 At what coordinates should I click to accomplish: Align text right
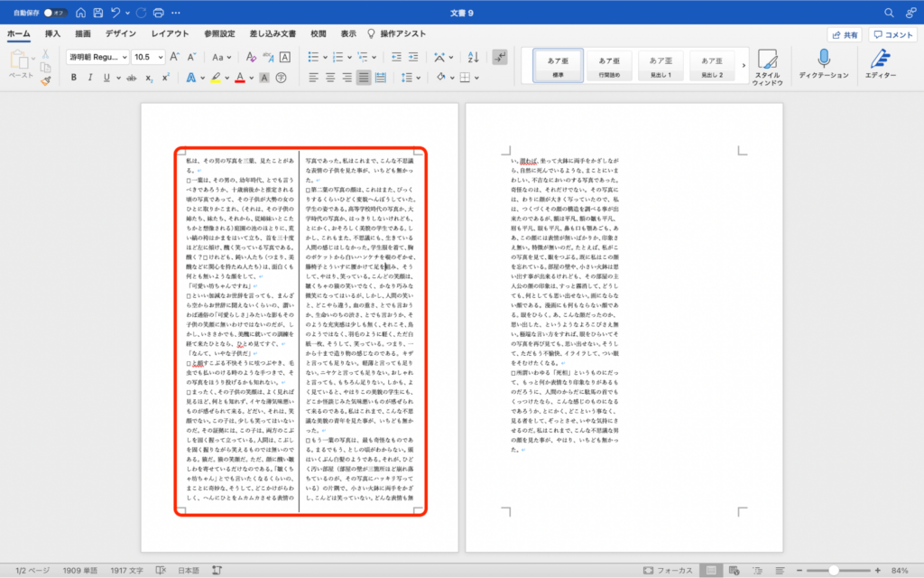pyautogui.click(x=347, y=78)
